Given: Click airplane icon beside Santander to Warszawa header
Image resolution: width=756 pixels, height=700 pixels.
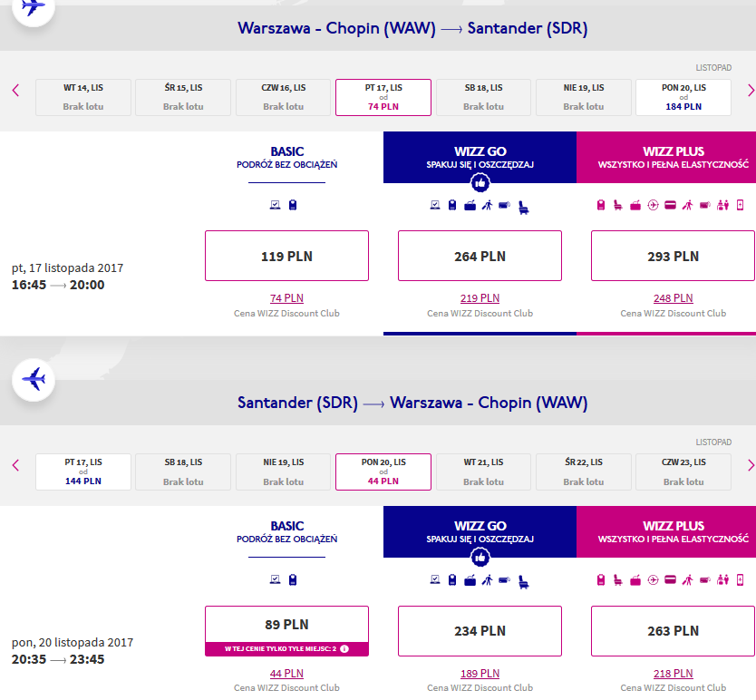Looking at the screenshot, I should tap(34, 380).
